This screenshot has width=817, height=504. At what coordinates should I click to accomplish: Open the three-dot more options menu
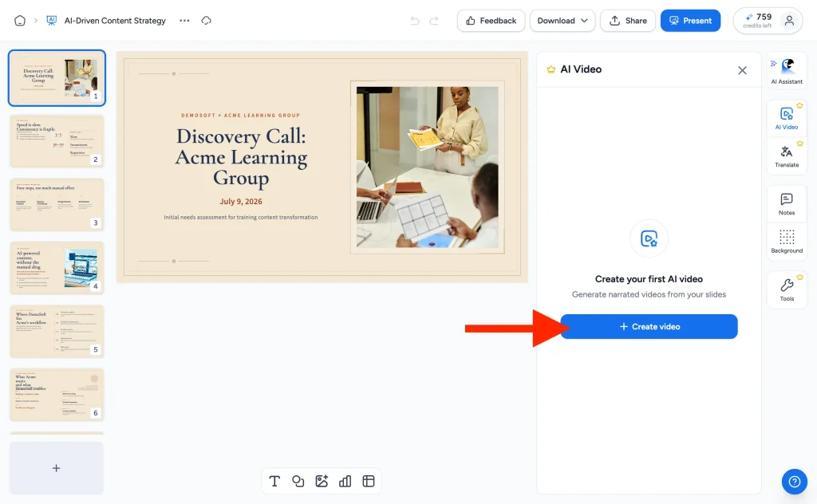(184, 21)
